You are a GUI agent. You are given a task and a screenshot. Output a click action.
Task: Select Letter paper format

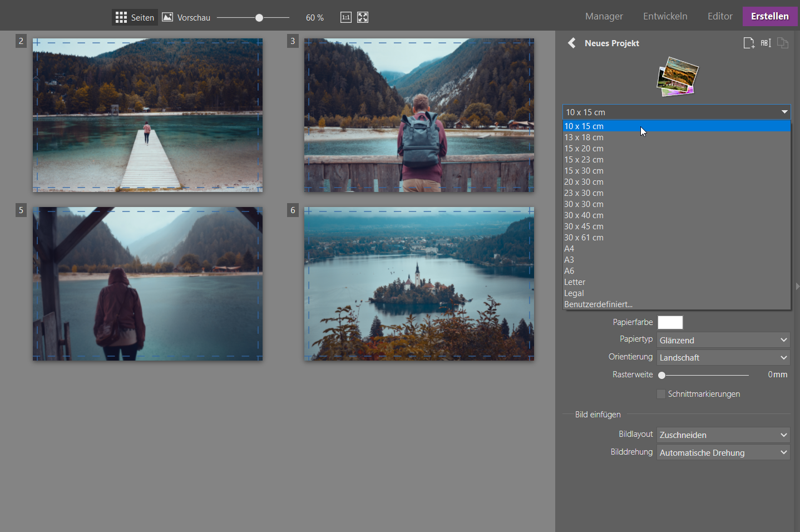[x=676, y=282]
